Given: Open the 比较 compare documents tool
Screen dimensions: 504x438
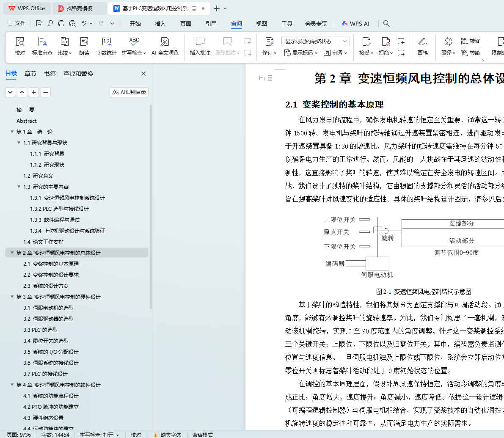Looking at the screenshot, I should [64, 46].
